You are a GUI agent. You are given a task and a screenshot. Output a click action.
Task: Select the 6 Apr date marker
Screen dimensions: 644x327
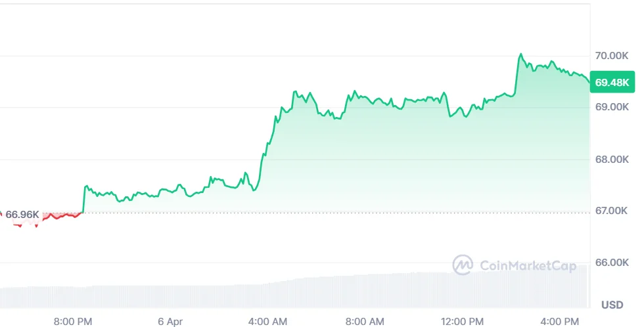[x=170, y=321]
